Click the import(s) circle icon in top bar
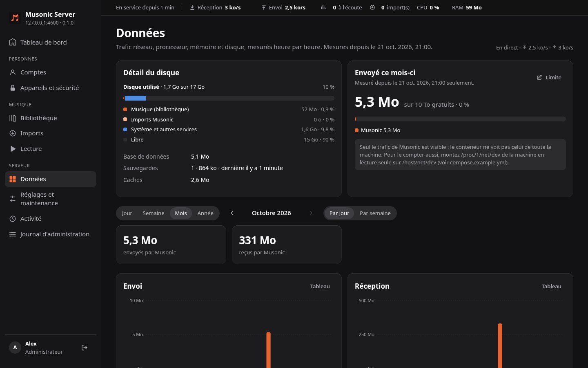The width and height of the screenshot is (588, 368). click(x=372, y=7)
